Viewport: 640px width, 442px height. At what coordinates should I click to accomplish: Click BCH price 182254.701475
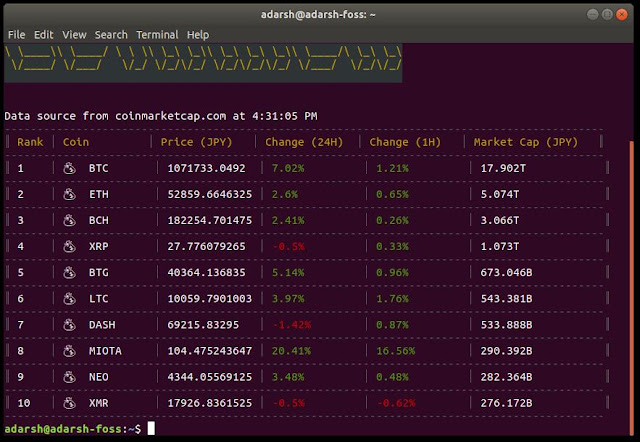pos(210,220)
